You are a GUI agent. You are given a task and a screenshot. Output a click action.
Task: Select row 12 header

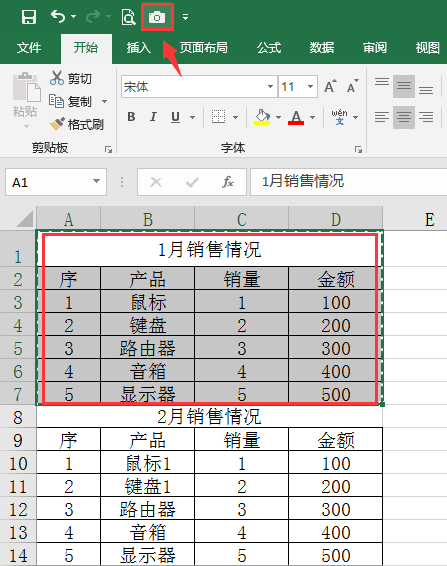point(18,509)
